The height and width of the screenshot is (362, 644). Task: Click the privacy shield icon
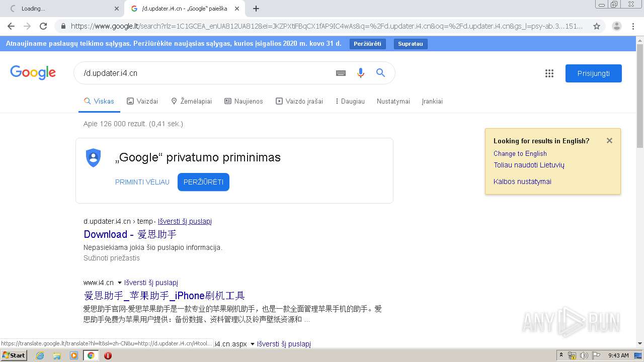pyautogui.click(x=93, y=158)
